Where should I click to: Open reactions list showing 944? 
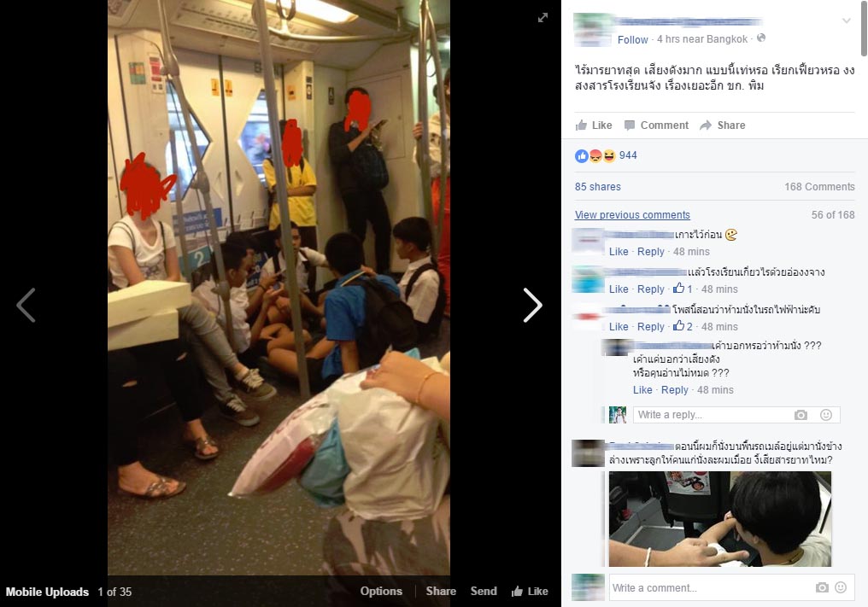607,155
